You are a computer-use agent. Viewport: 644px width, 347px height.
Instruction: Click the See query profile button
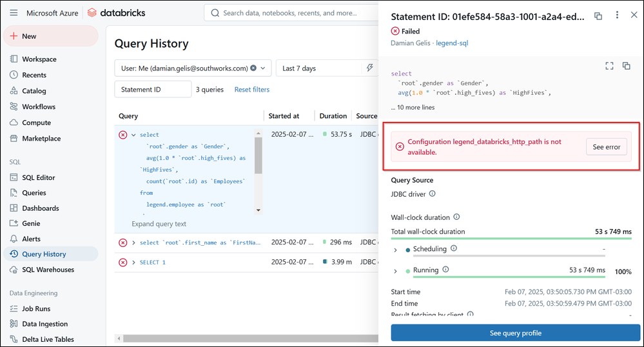pyautogui.click(x=516, y=333)
